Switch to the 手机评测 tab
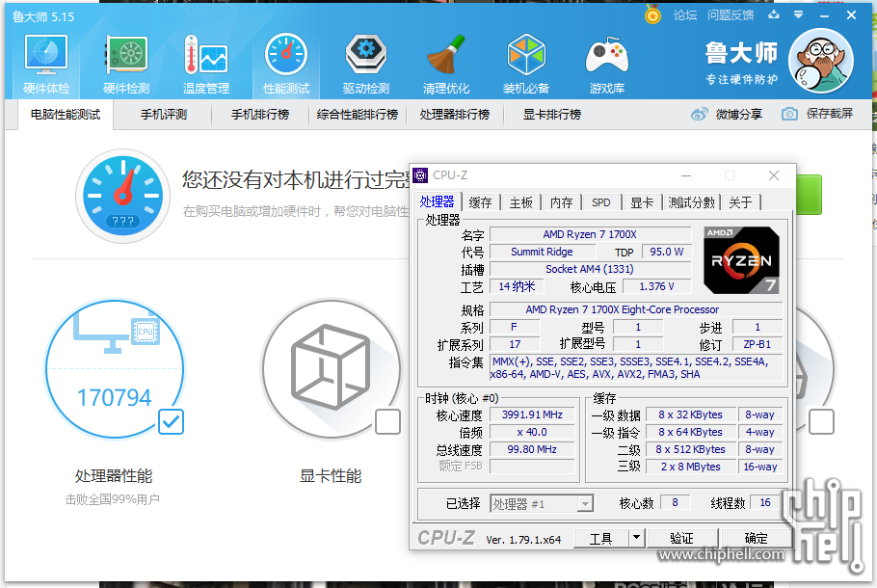Viewport: 877px width, 588px height. click(x=163, y=115)
